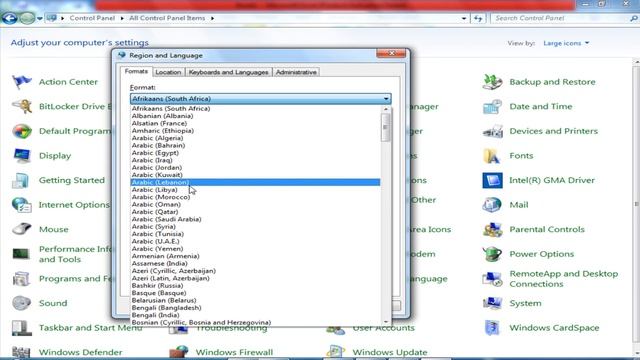This screenshot has width=640, height=360.
Task: Select Alsatian (France) in the list
Action: pos(255,123)
